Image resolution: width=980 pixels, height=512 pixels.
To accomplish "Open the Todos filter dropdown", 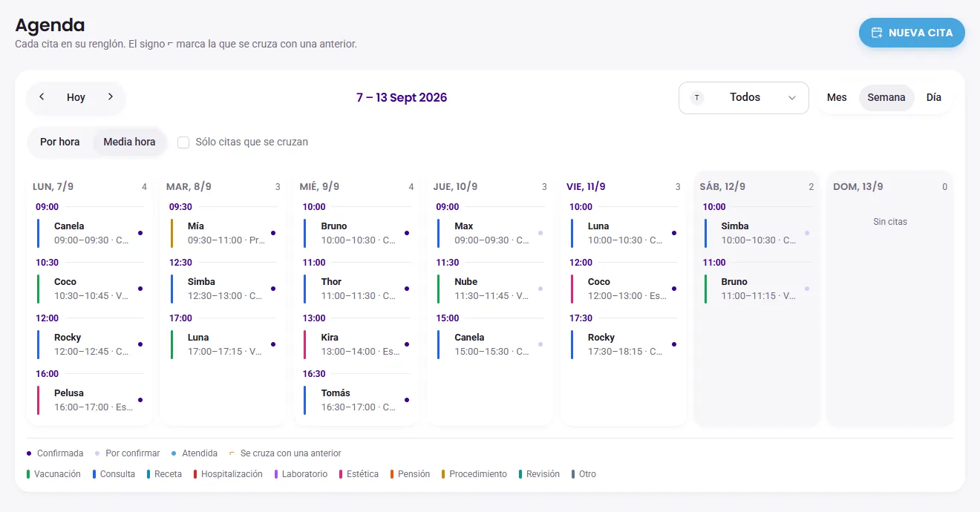I will pyautogui.click(x=744, y=98).
